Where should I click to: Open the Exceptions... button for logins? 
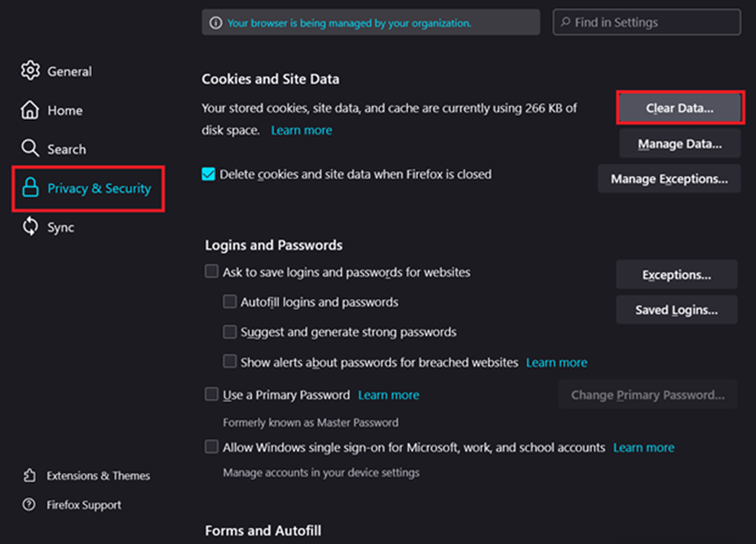[677, 274]
